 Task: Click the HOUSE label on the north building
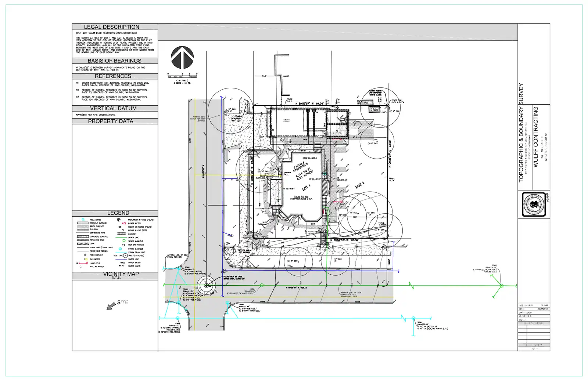point(286,76)
